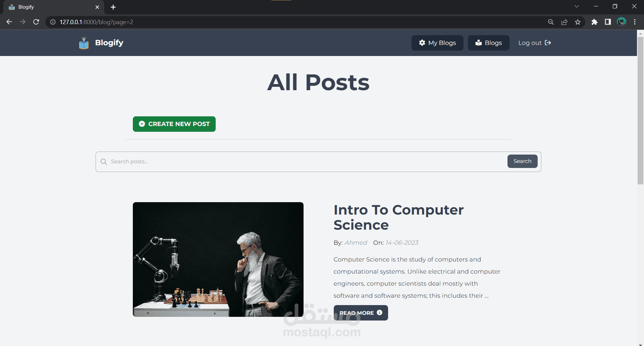Screen dimensions: 644x346
Task: Reload the page with the refresh icon
Action: tap(36, 22)
